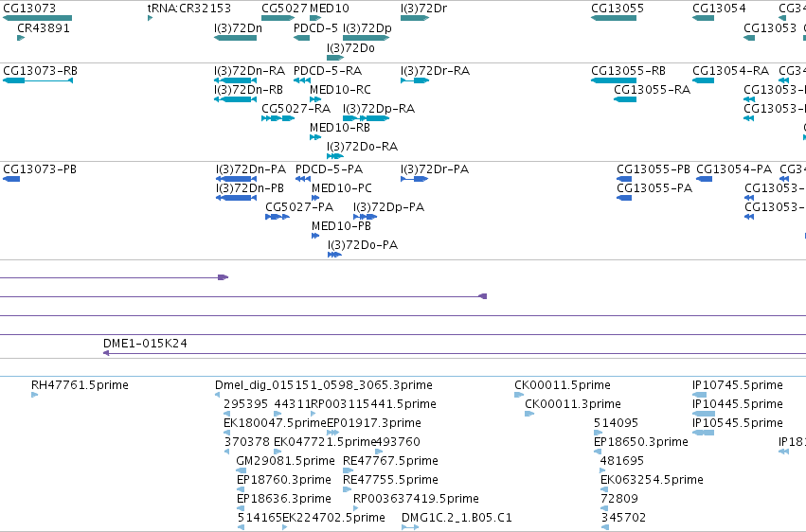The image size is (806, 532).
Task: Open the CG13054-RA transcript label
Action: point(730,71)
